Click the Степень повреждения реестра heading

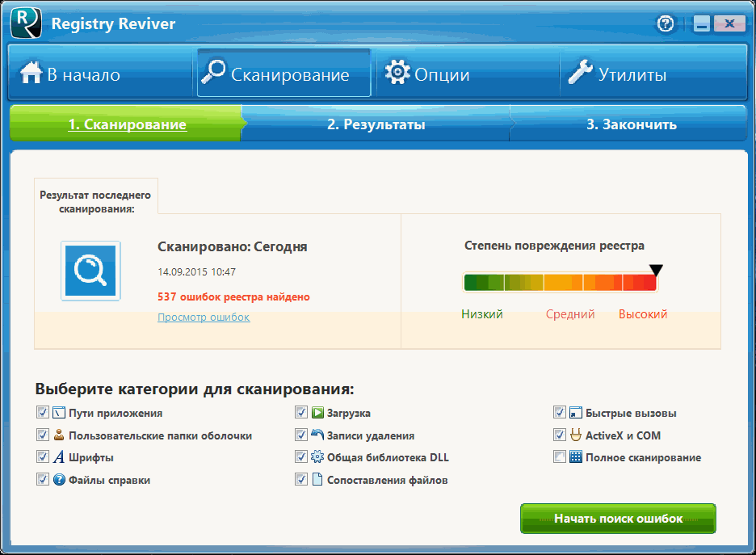(x=554, y=246)
